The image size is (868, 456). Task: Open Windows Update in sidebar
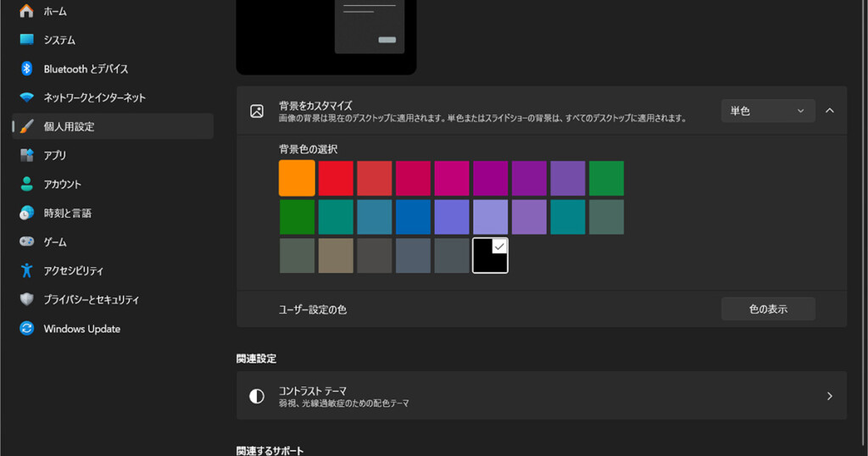(113, 329)
